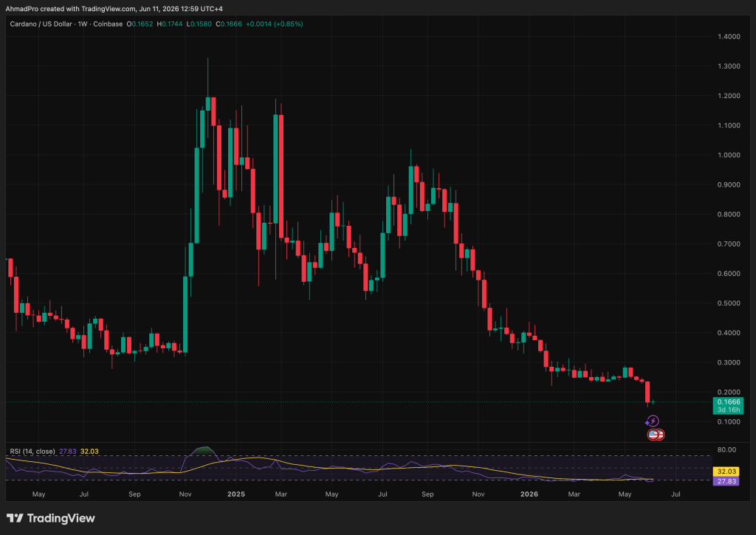Image resolution: width=756 pixels, height=535 pixels.
Task: Click the 1W timeframe label in the header
Action: [83, 24]
